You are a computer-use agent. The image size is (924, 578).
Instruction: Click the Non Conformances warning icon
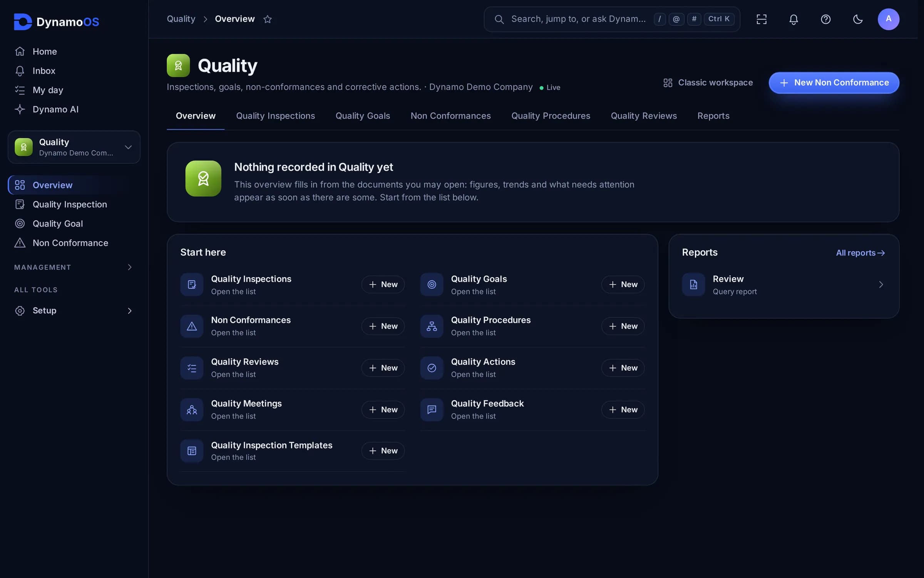coord(192,326)
